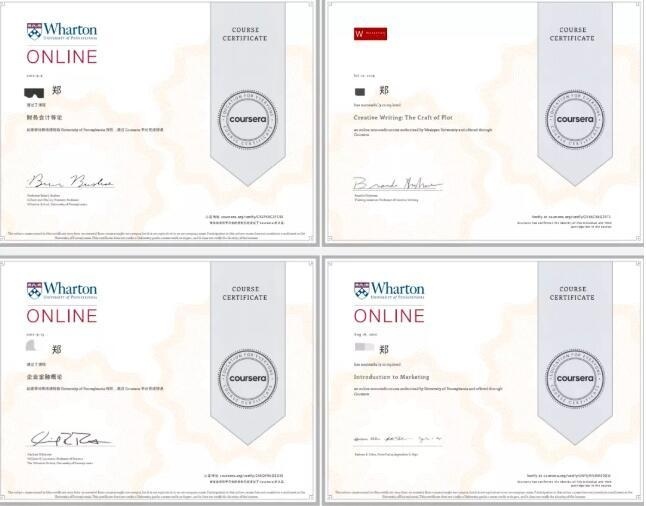This screenshot has width=646, height=506.
Task: Click description line under Introduction to Marketing title
Action: click(428, 391)
